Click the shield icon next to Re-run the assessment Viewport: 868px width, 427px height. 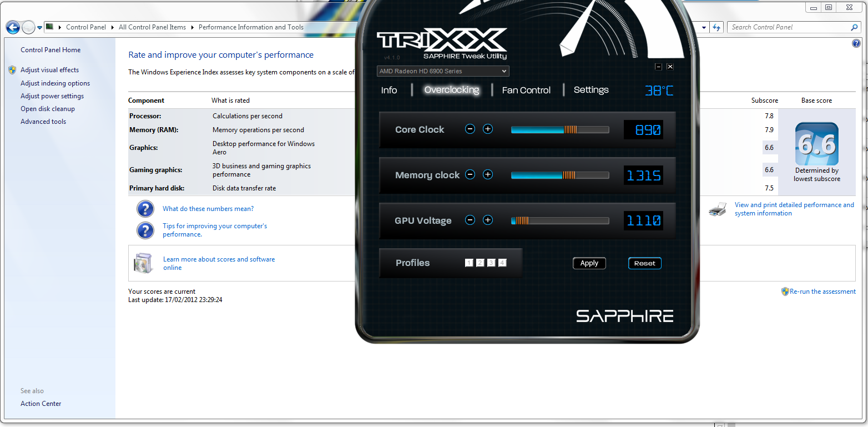pyautogui.click(x=785, y=292)
